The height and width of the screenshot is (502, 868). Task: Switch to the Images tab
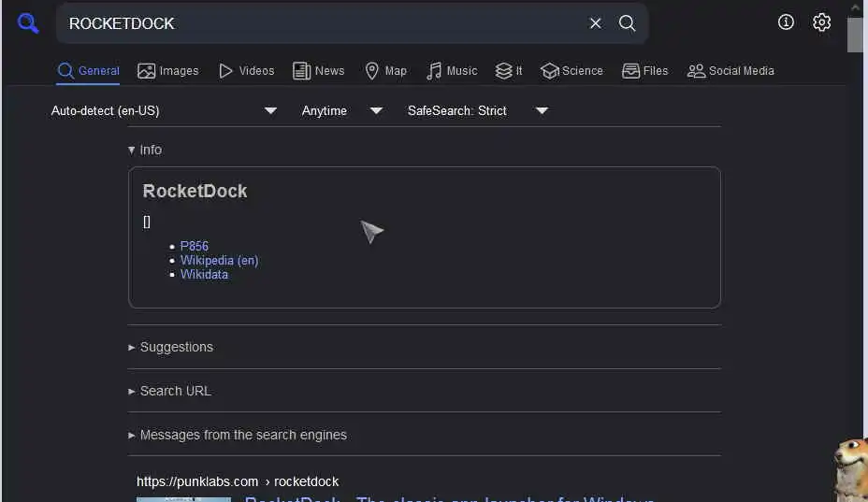(167, 71)
